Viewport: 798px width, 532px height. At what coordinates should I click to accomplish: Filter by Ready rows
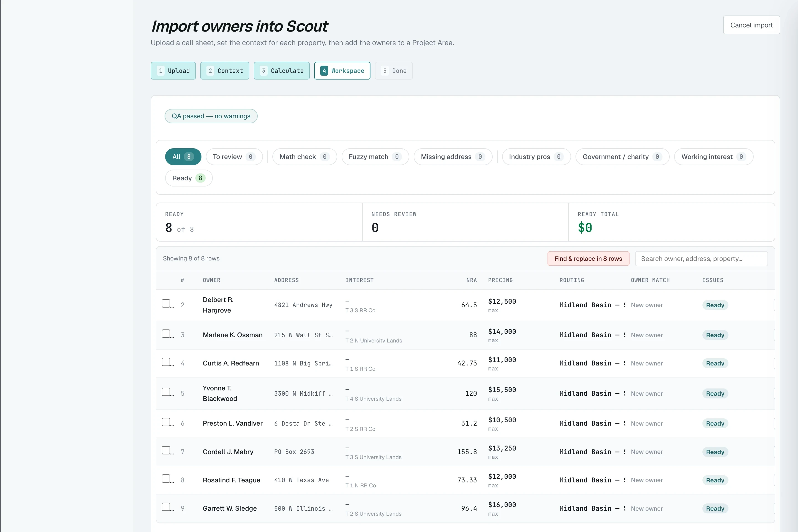(x=189, y=178)
